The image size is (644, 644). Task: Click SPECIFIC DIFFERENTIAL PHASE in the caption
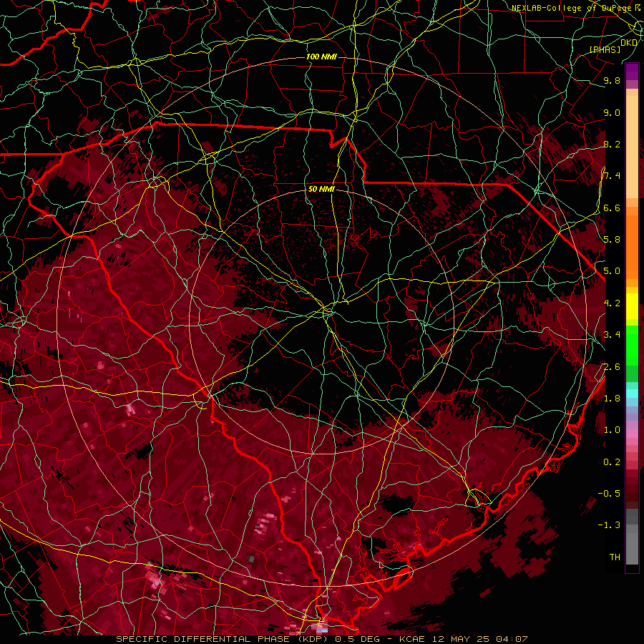203,639
